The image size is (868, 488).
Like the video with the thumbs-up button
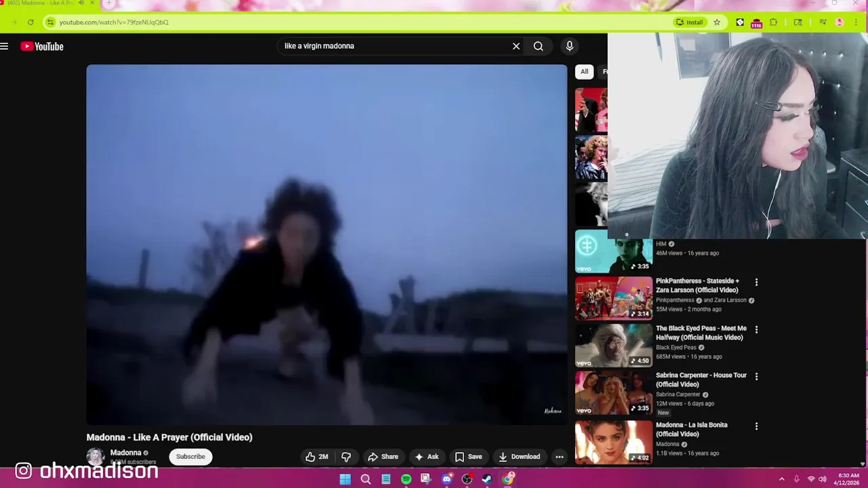(317, 457)
